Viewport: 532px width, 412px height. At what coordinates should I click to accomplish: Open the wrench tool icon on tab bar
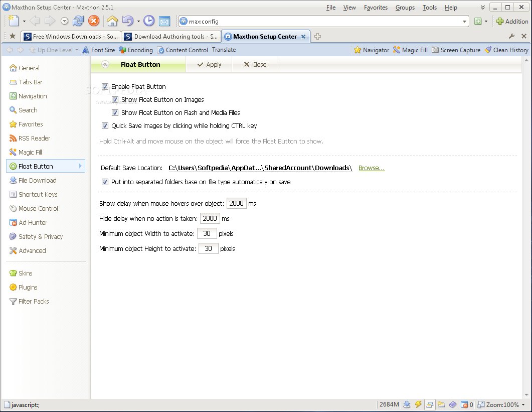(x=512, y=36)
